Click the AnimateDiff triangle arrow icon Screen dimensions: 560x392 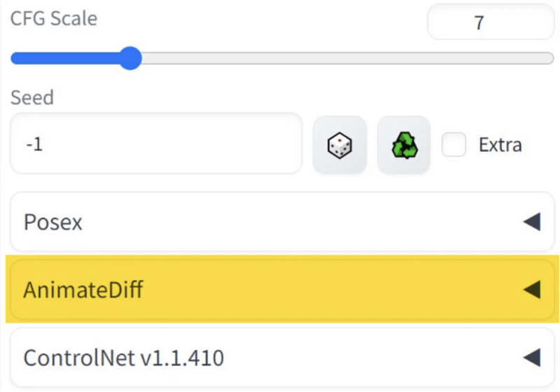[532, 289]
